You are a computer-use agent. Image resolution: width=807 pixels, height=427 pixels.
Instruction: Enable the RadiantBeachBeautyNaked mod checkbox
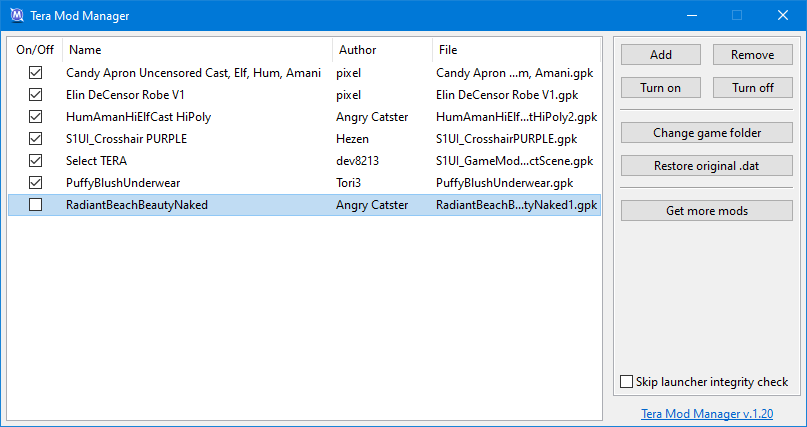36,205
